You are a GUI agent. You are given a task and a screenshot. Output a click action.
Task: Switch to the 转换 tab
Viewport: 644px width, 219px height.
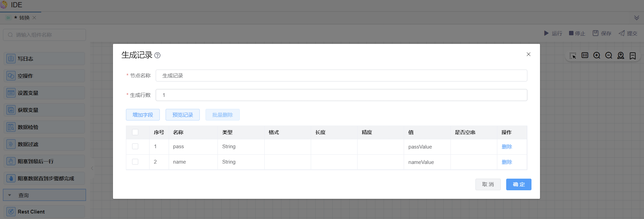pyautogui.click(x=24, y=18)
